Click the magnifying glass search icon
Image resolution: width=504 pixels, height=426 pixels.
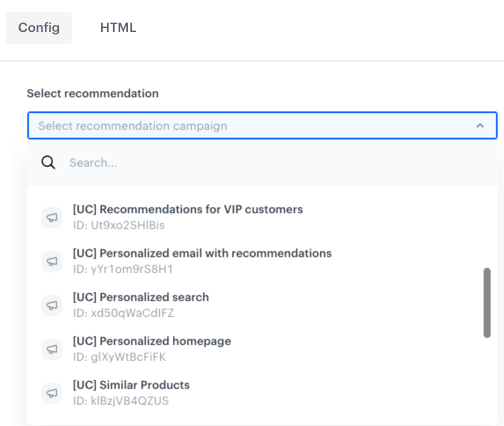click(48, 163)
